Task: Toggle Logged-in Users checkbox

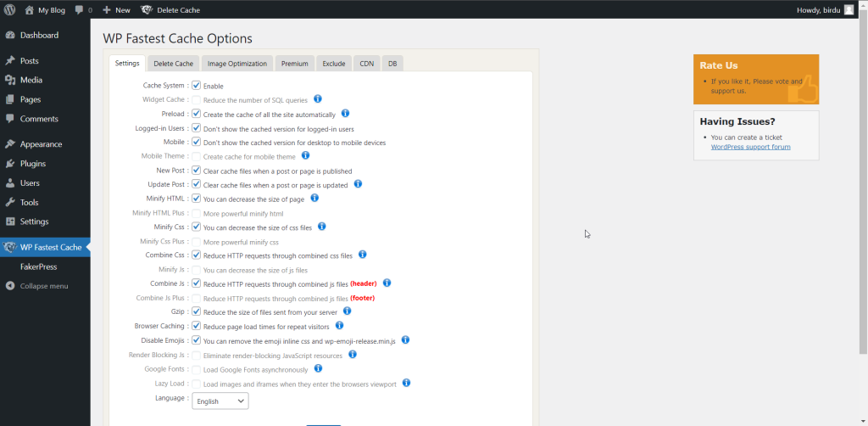Action: [x=196, y=128]
